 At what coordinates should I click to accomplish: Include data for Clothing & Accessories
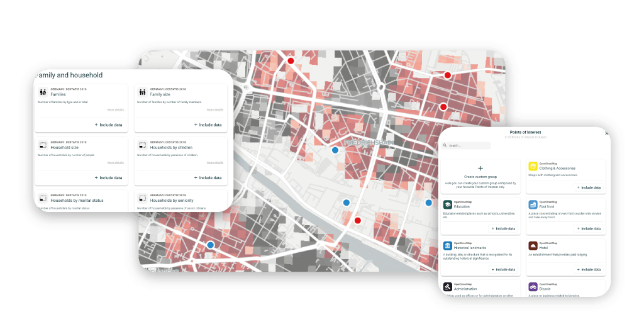pyautogui.click(x=589, y=187)
